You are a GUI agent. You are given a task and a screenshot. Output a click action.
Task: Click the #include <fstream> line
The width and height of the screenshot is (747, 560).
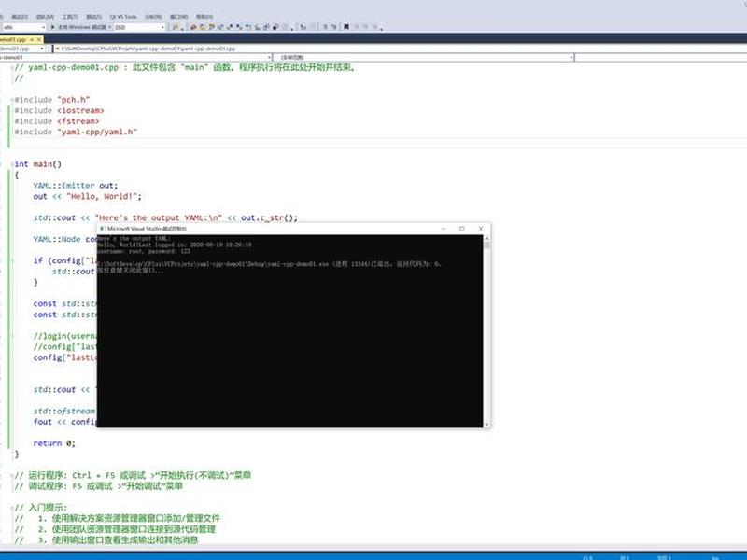(57, 121)
